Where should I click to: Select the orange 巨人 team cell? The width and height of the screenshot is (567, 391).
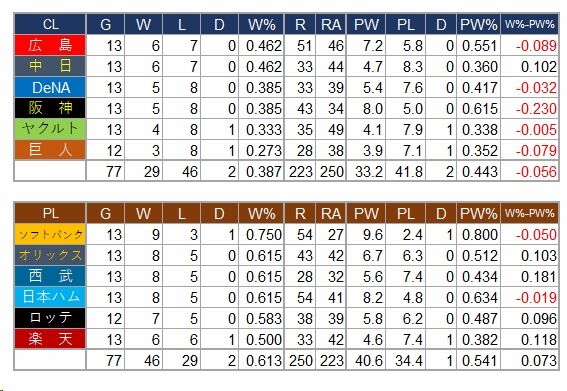pyautogui.click(x=50, y=150)
